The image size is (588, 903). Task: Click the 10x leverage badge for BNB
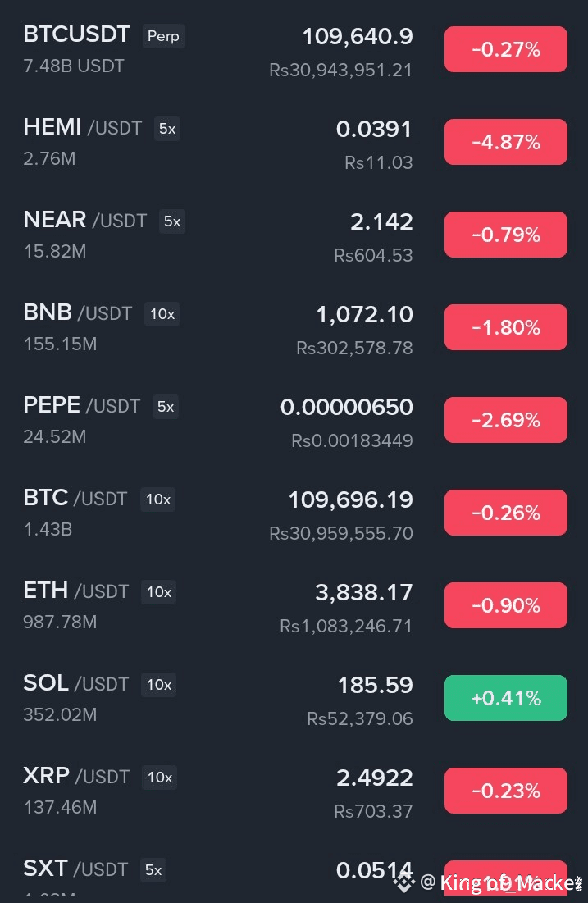162,314
